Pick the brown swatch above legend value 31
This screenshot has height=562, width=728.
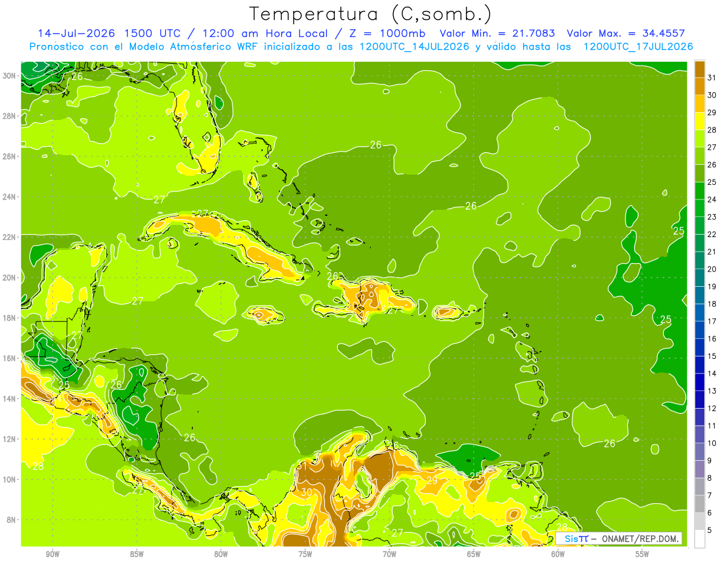(699, 69)
